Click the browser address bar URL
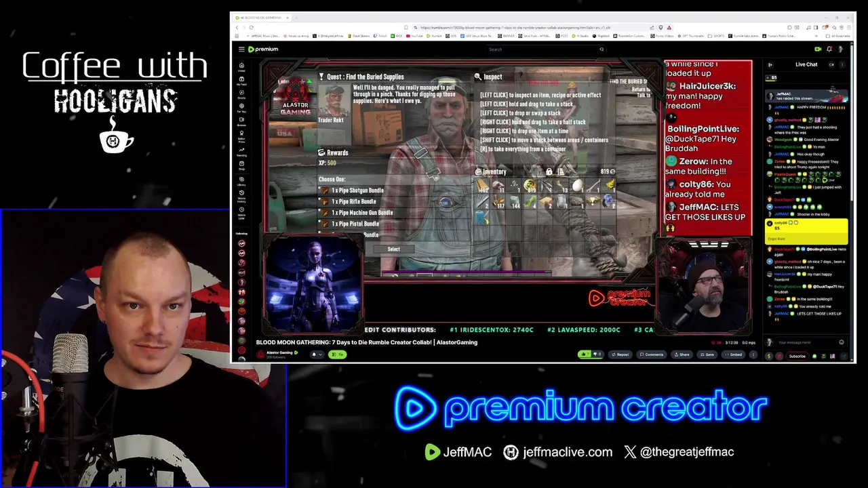This screenshot has width=868, height=488. point(515,27)
